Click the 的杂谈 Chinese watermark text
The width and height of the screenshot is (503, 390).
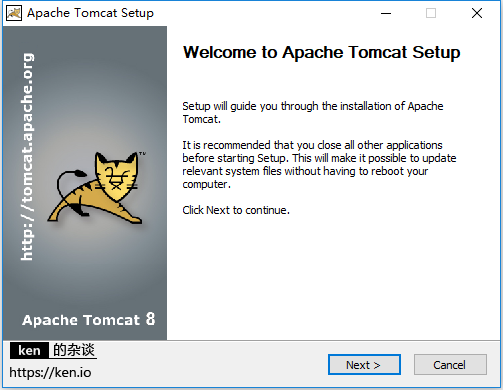(x=74, y=350)
